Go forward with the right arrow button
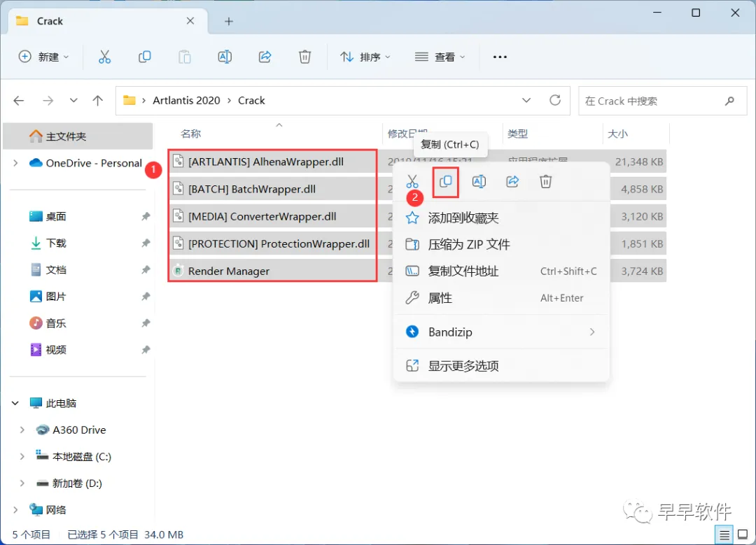Screen dimensions: 756x545 48,101
